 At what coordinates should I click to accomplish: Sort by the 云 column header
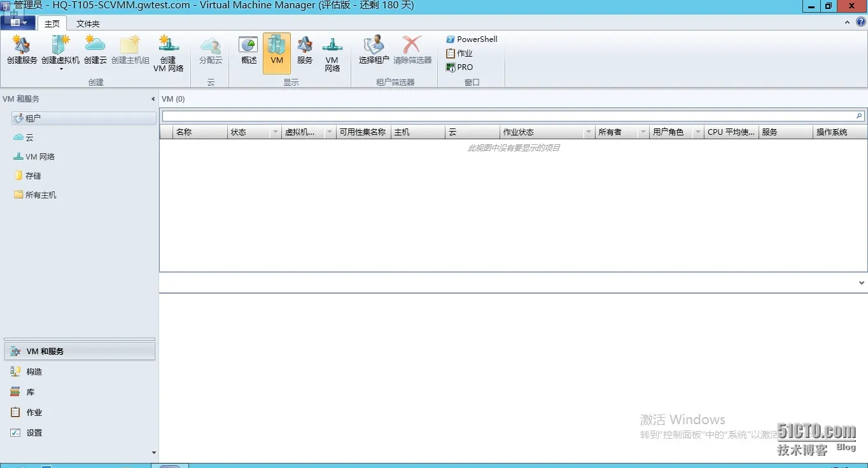coord(473,132)
